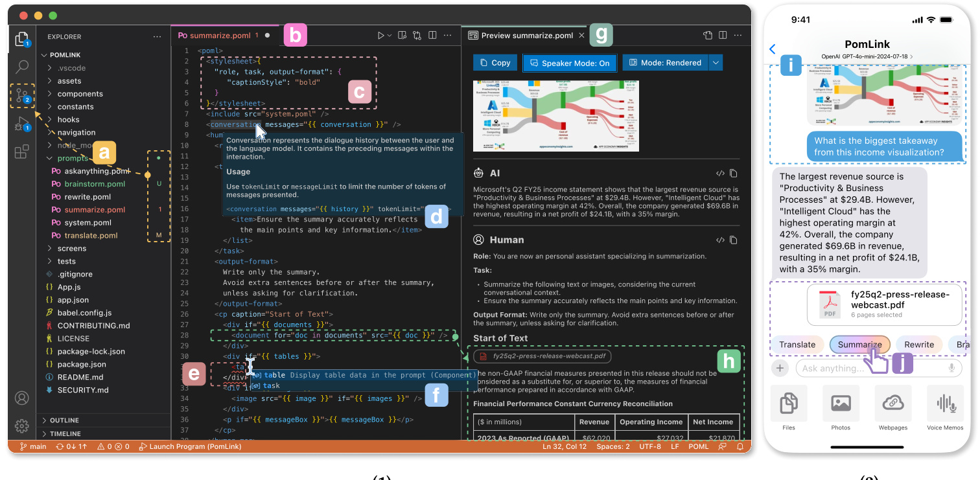The image size is (980, 480).
Task: Click the Ask anything input field
Action: point(878,368)
